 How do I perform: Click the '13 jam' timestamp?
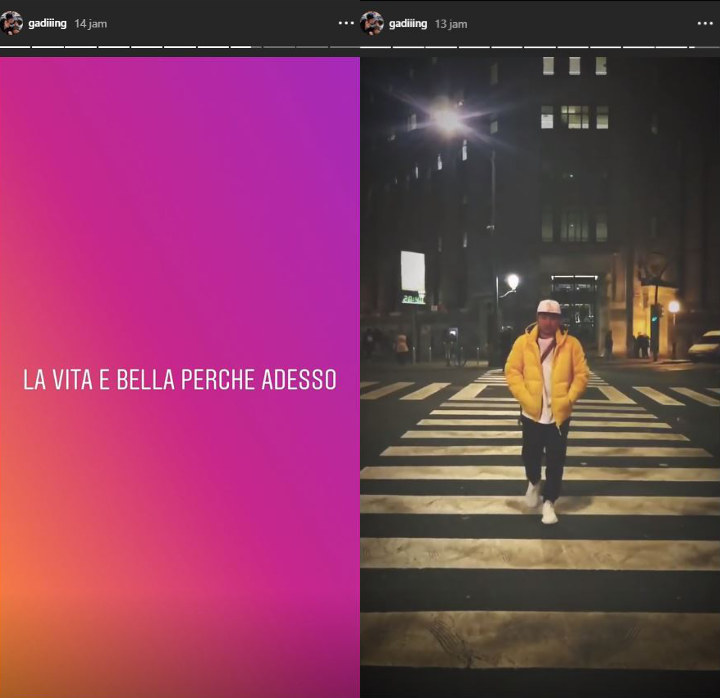coord(451,23)
